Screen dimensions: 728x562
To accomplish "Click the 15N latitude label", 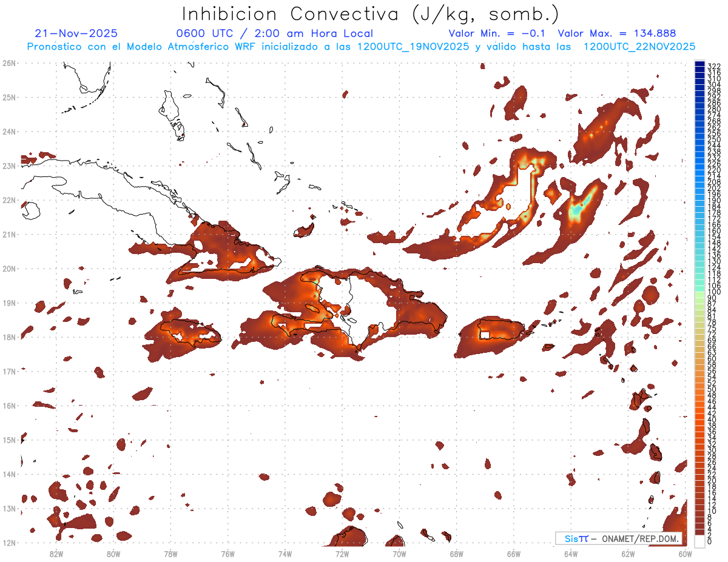I will point(9,440).
